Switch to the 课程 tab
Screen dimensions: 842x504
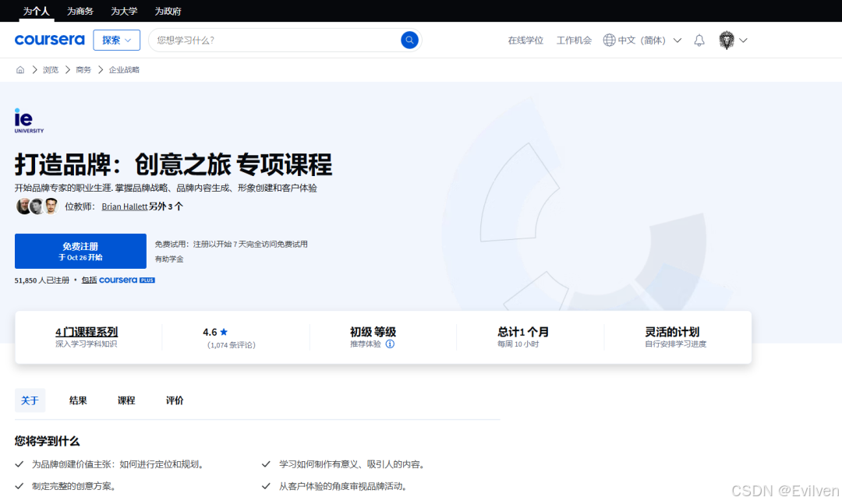pos(126,400)
